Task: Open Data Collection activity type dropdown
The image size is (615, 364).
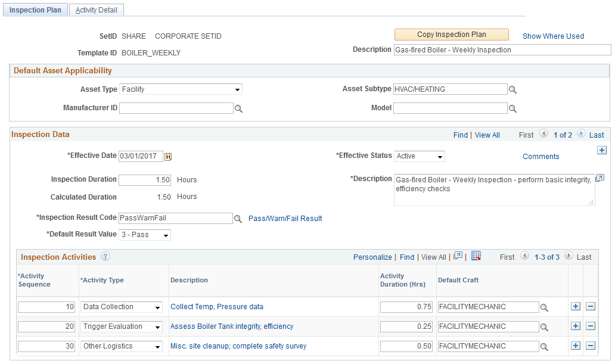Action: pyautogui.click(x=122, y=307)
